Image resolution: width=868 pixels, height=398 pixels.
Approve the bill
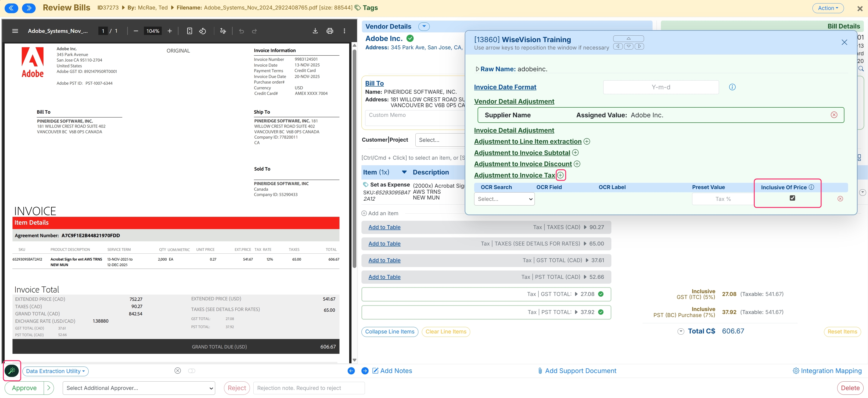(24, 388)
